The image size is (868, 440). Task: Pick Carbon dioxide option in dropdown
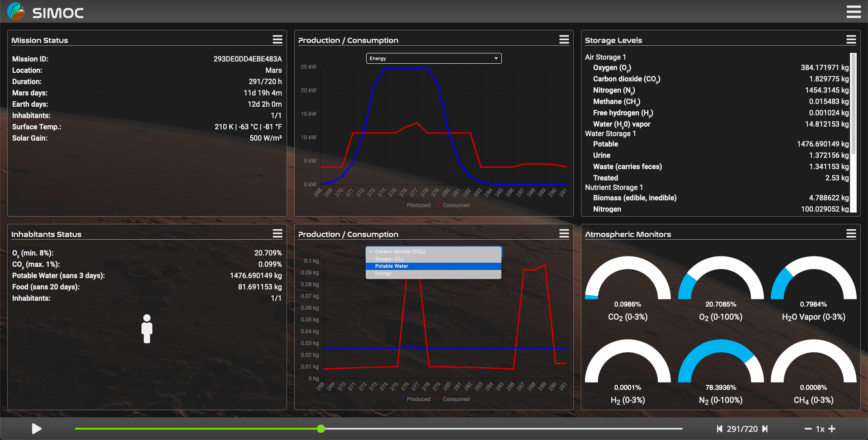click(400, 251)
